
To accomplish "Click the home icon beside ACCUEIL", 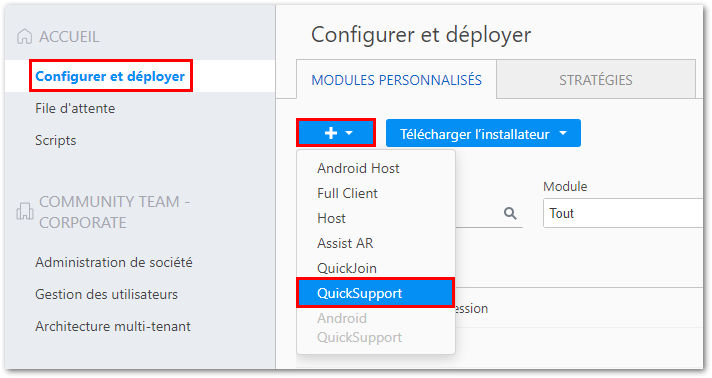I will point(25,36).
